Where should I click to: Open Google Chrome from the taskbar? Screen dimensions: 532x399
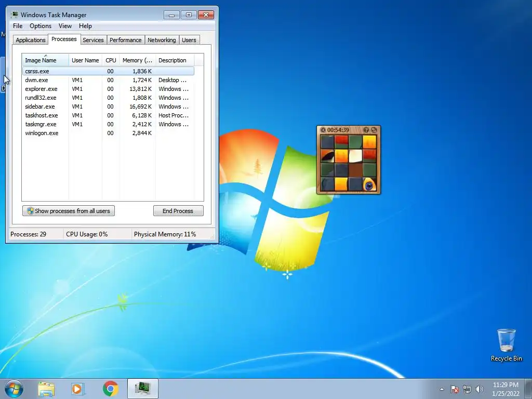110,389
